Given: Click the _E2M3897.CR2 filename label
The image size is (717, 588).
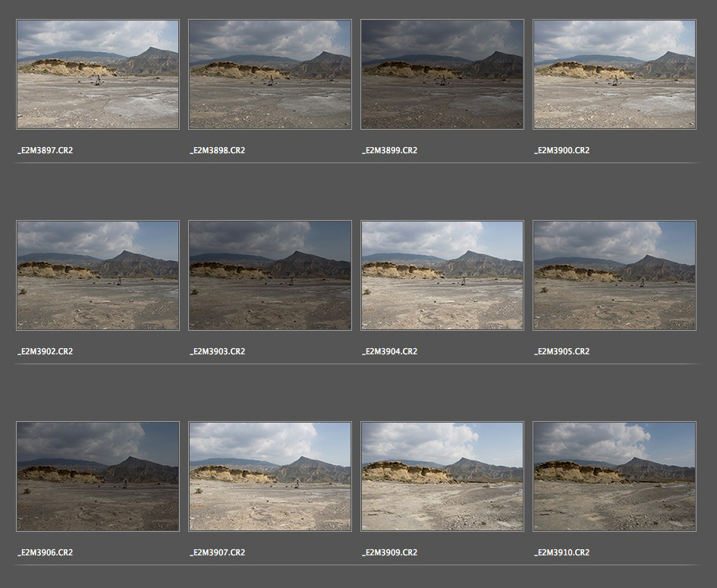Looking at the screenshot, I should [46, 150].
